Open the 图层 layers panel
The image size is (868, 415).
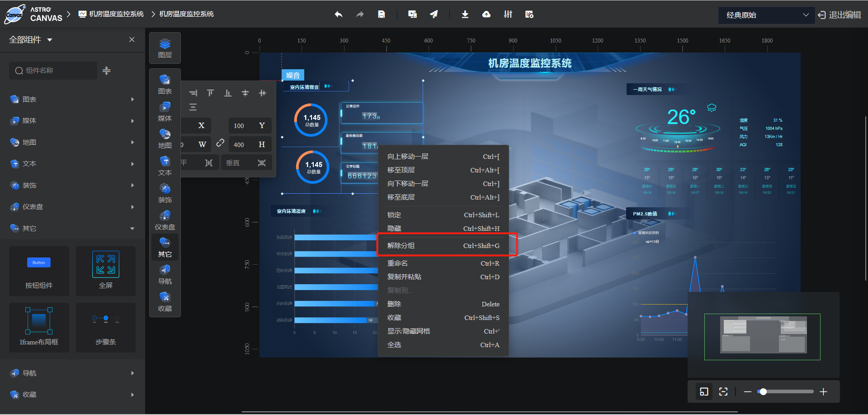coord(165,48)
